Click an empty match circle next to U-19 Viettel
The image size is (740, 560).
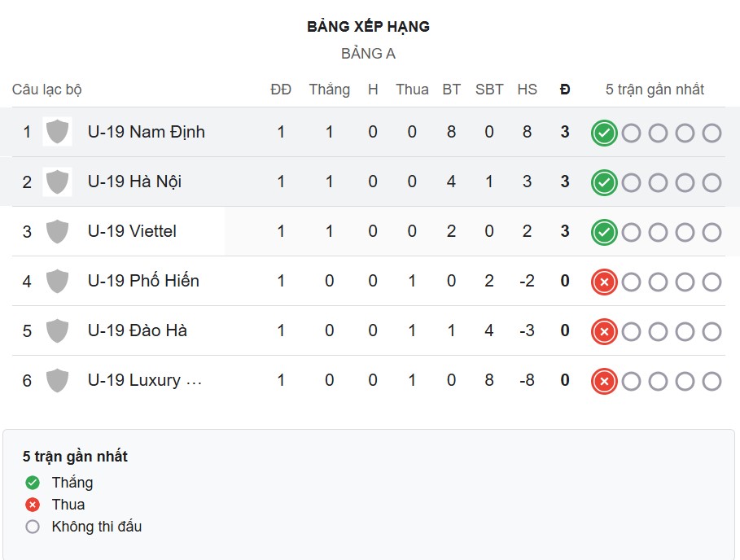click(631, 232)
